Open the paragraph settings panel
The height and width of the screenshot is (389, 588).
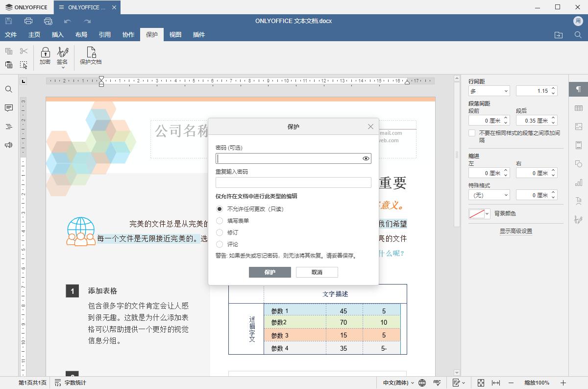pyautogui.click(x=578, y=89)
